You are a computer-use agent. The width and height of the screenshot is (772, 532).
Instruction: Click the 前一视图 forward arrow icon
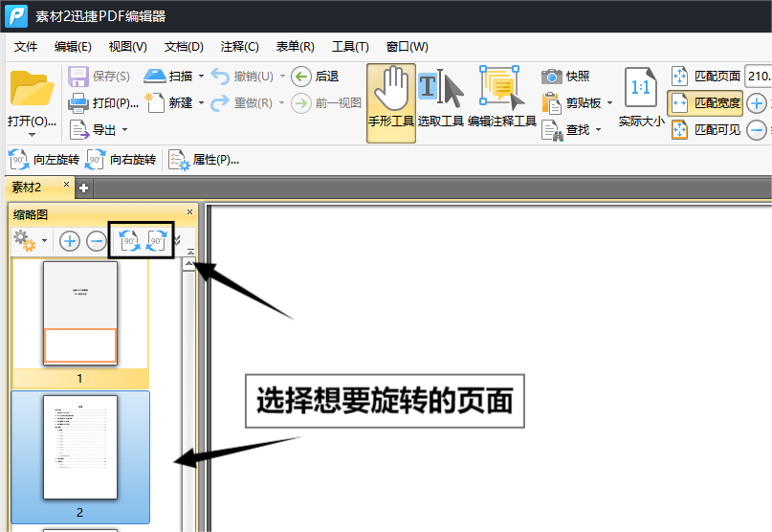pyautogui.click(x=301, y=103)
